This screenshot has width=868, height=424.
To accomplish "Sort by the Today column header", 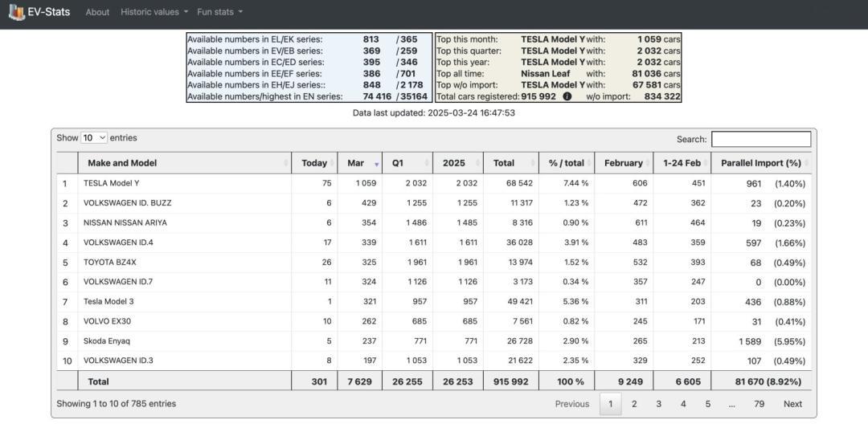I will [314, 163].
